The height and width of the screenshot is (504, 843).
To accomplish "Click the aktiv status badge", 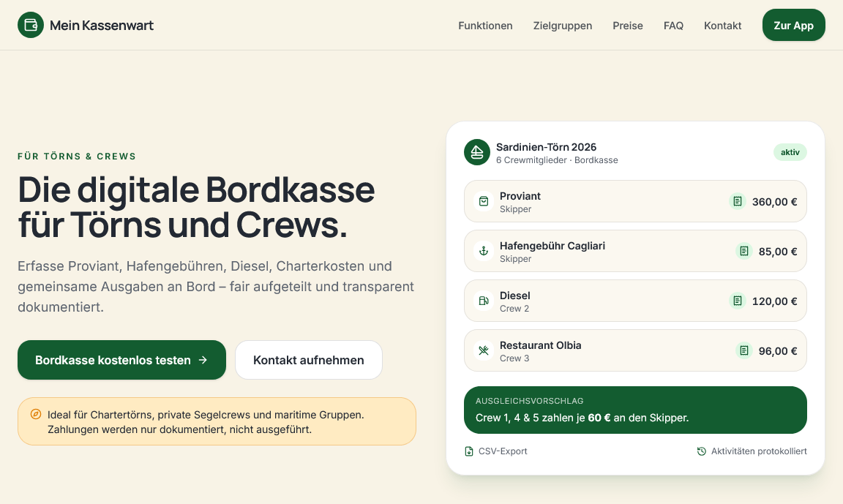I will tap(790, 152).
